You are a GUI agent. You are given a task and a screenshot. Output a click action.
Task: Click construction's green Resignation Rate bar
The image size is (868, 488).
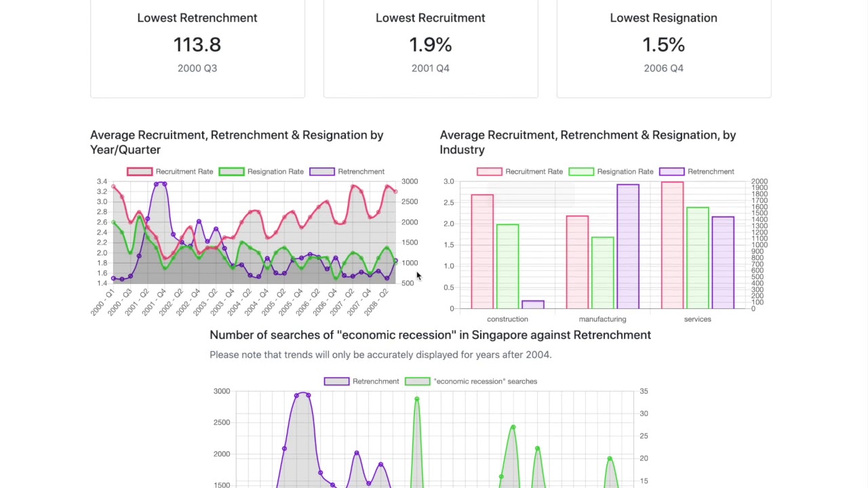508,266
